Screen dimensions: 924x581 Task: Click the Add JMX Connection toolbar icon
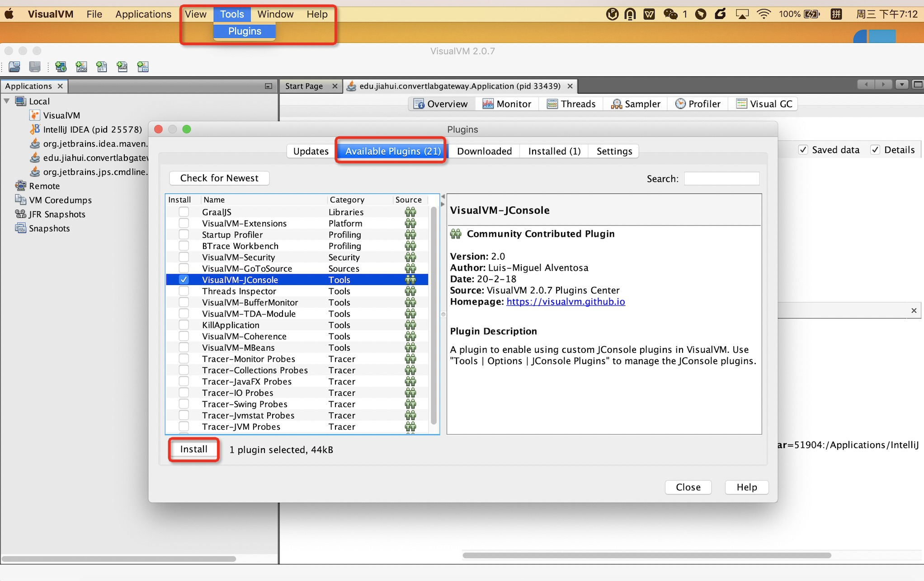[81, 67]
